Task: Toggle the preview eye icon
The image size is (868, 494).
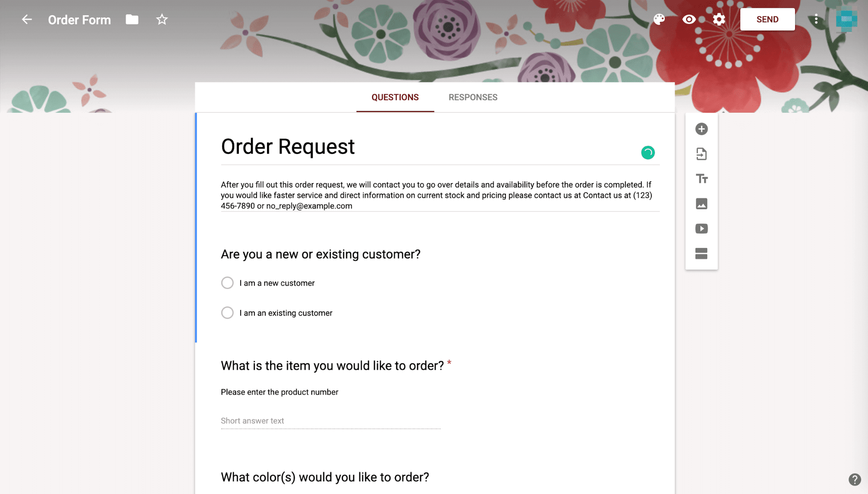Action: coord(689,19)
